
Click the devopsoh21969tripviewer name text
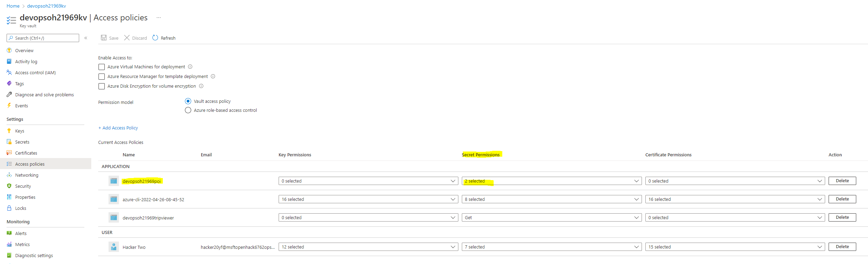tap(148, 218)
